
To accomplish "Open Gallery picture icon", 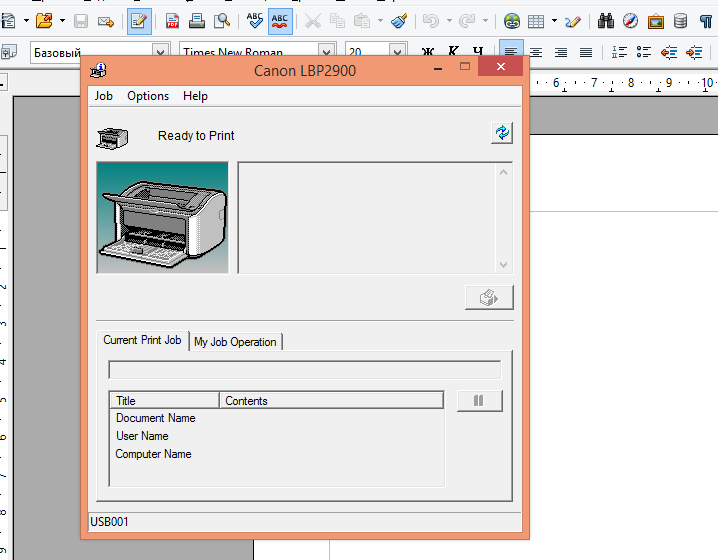I will coord(656,21).
